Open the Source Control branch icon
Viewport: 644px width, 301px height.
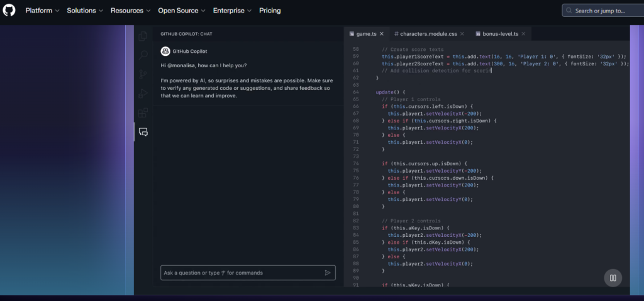[x=143, y=74]
